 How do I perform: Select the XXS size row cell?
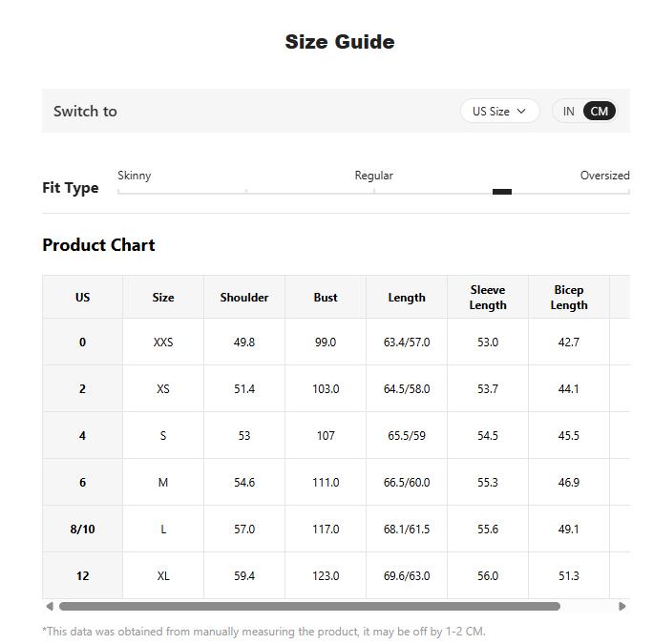click(163, 343)
